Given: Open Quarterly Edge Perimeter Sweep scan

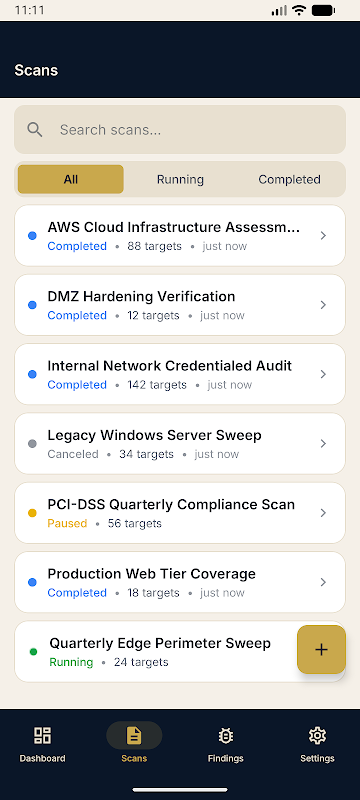Looking at the screenshot, I should click(180, 652).
